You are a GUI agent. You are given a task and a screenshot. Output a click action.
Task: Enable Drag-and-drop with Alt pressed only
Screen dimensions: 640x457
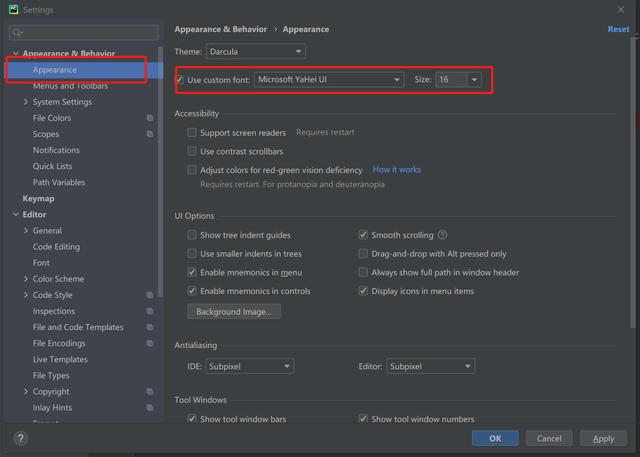tap(363, 254)
